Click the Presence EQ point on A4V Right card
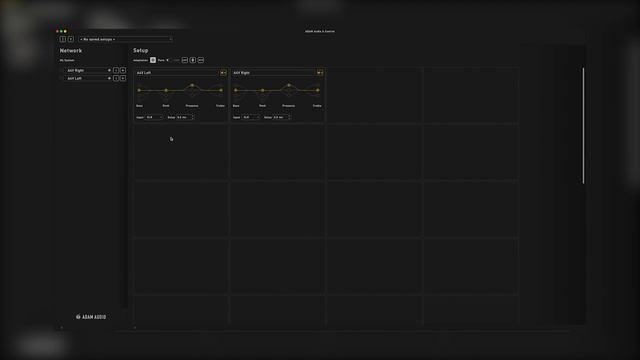 click(289, 85)
